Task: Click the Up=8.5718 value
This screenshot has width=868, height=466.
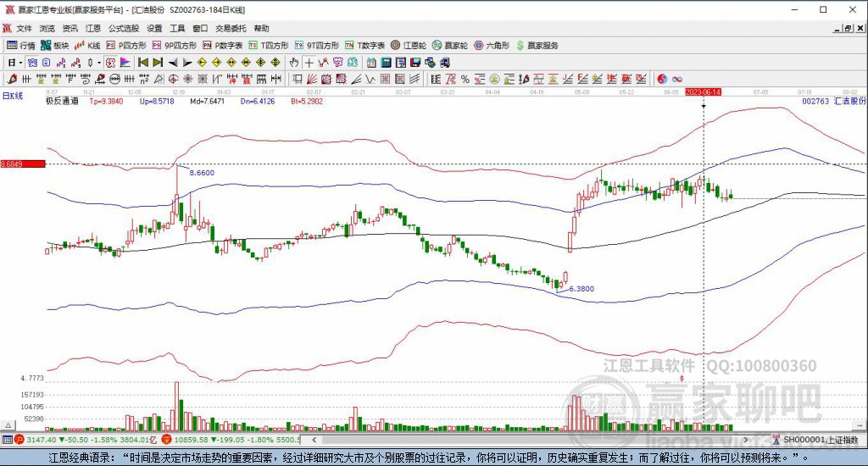Action: pyautogui.click(x=157, y=102)
